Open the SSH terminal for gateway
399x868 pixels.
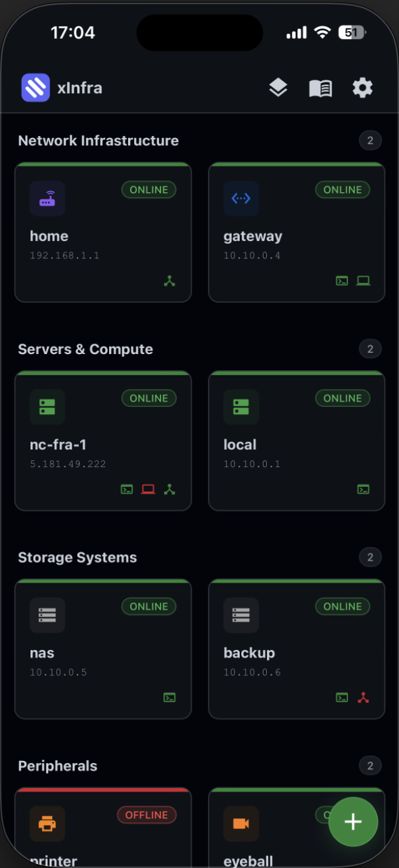click(x=342, y=280)
